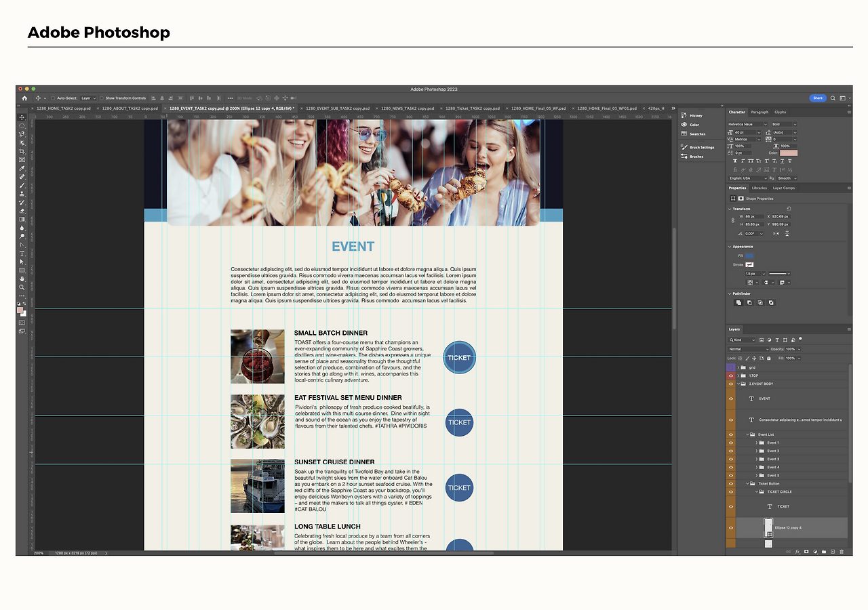
Task: Select the Zoom tool
Action: [x=22, y=287]
